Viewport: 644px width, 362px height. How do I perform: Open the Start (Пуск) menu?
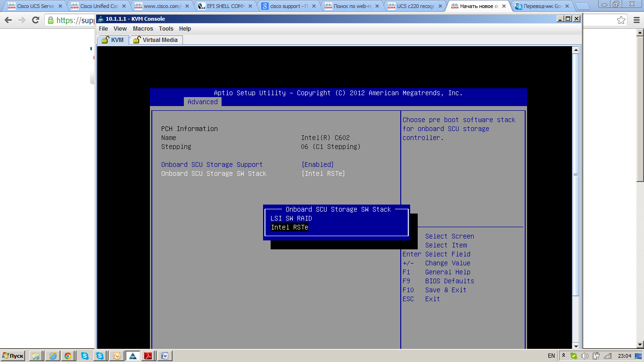click(13, 356)
